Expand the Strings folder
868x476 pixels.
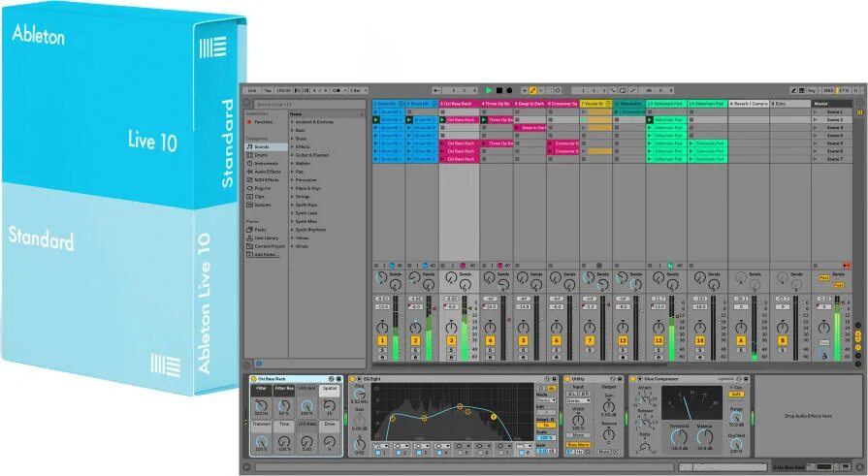coord(292,197)
